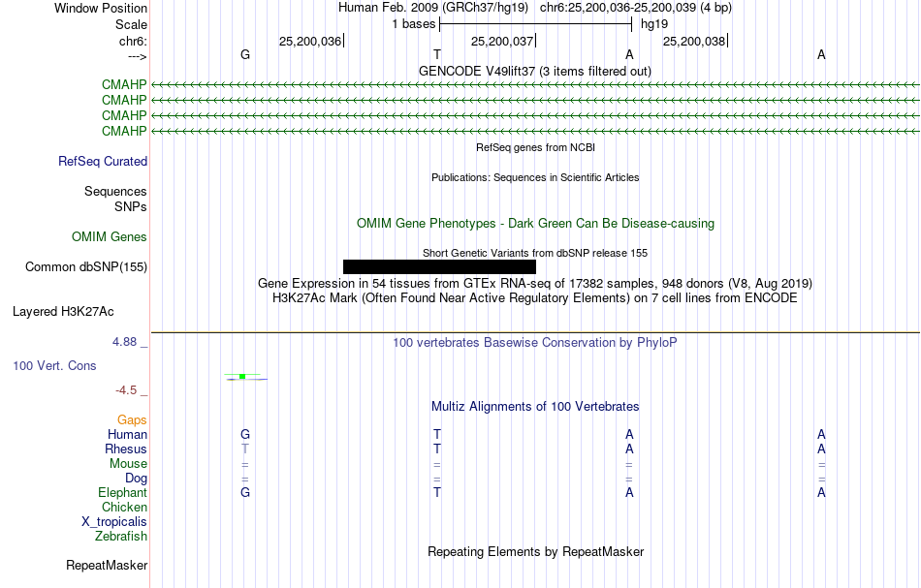This screenshot has width=921, height=588.
Task: Click base G in the reference sequence row
Action: coord(245,54)
